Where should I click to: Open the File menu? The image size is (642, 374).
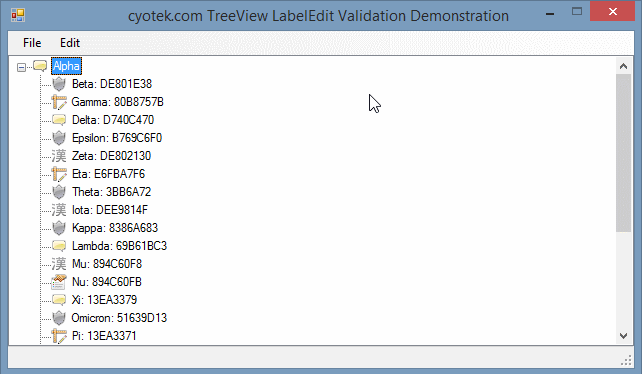(x=32, y=43)
